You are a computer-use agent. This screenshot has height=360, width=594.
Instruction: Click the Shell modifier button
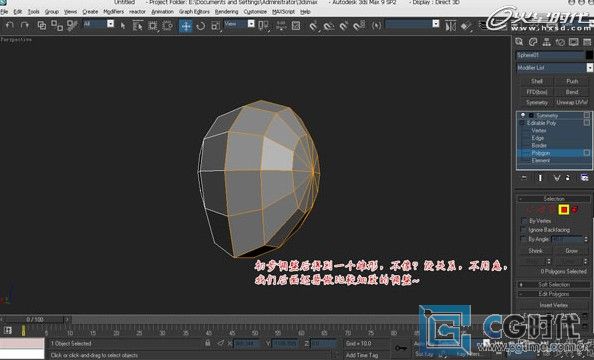tap(536, 81)
